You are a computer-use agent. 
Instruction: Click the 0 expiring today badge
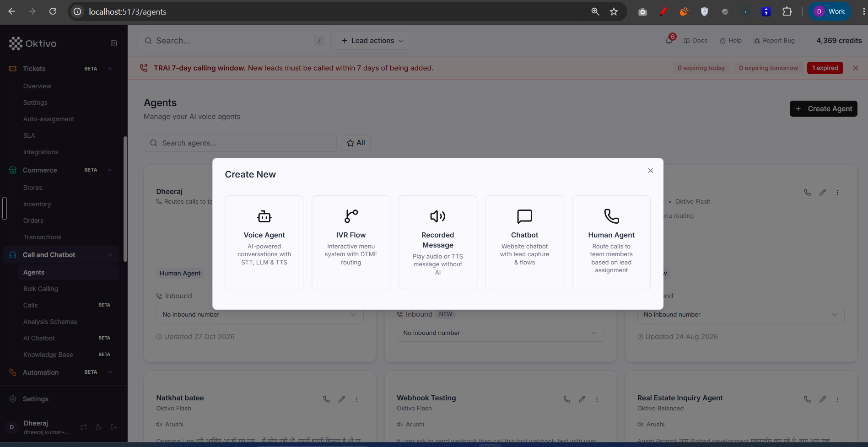[701, 68]
